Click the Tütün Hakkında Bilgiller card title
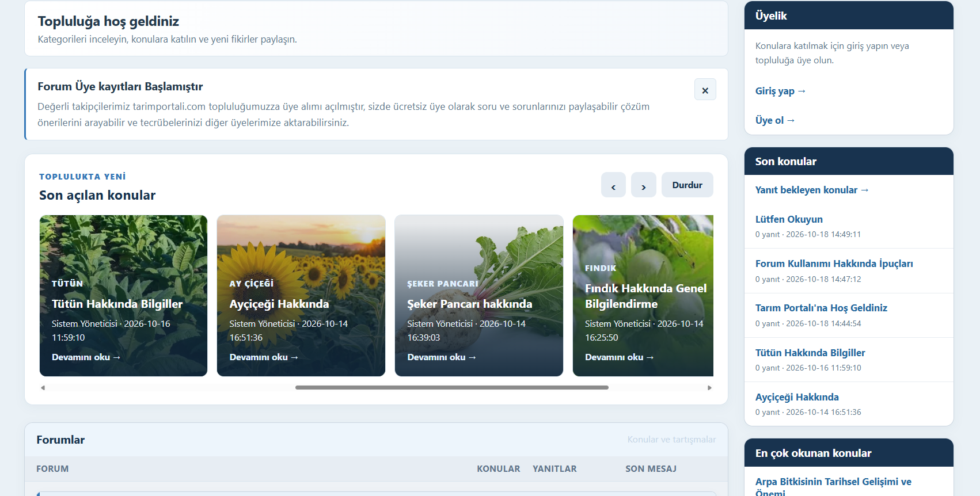Screen dimensions: 980x496 pos(117,304)
